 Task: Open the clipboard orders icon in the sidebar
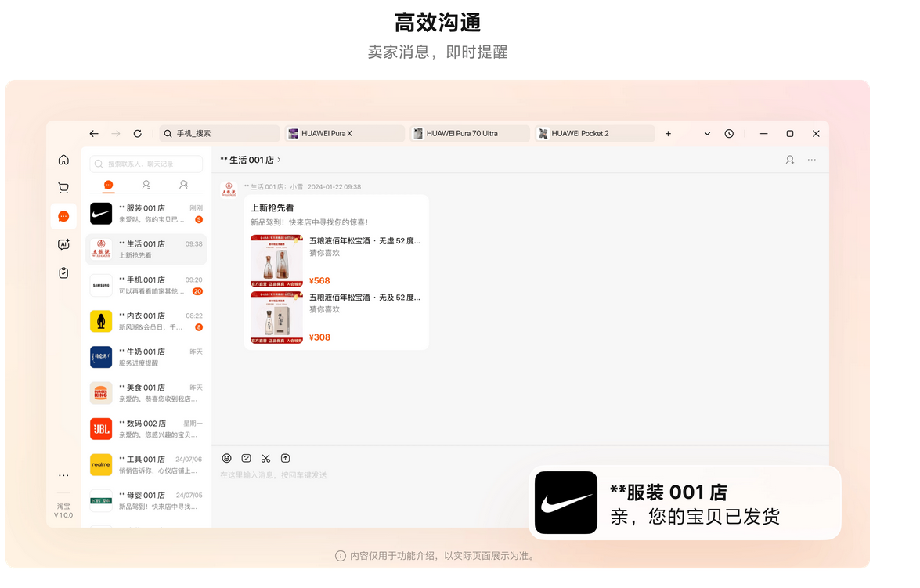tap(63, 273)
